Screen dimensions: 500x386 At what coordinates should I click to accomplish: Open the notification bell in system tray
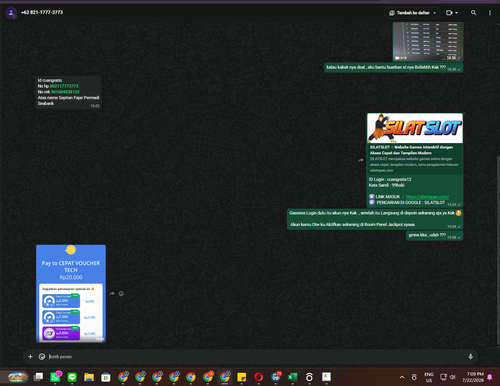(x=490, y=377)
